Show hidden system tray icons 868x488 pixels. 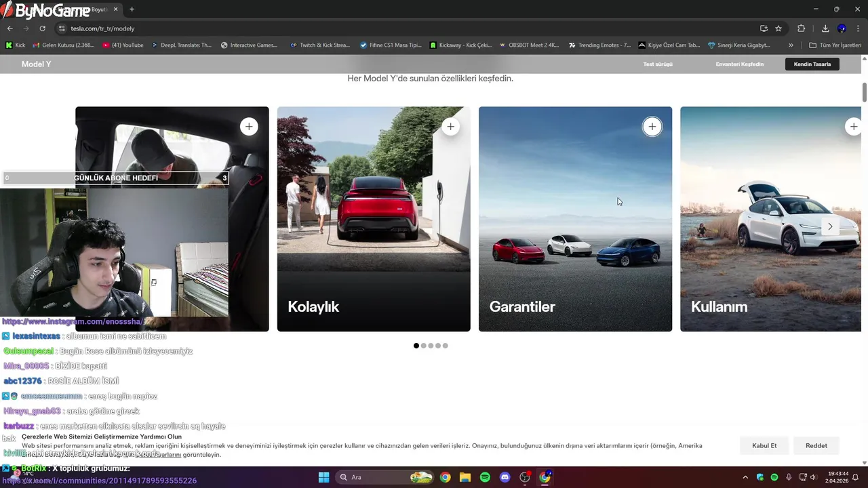coord(745,477)
